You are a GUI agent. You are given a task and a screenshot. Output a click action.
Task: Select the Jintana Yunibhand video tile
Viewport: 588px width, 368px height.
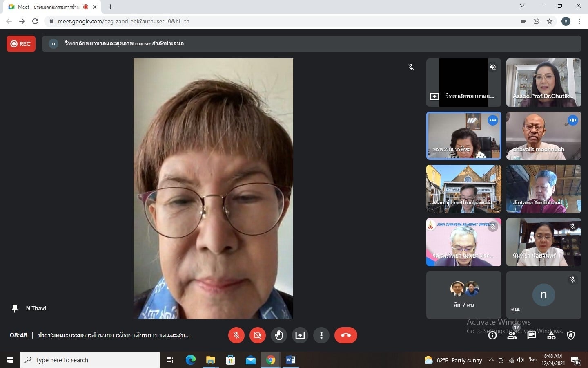tap(543, 189)
